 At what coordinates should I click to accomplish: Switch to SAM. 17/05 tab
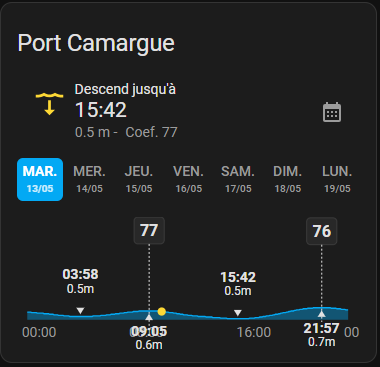(x=238, y=179)
